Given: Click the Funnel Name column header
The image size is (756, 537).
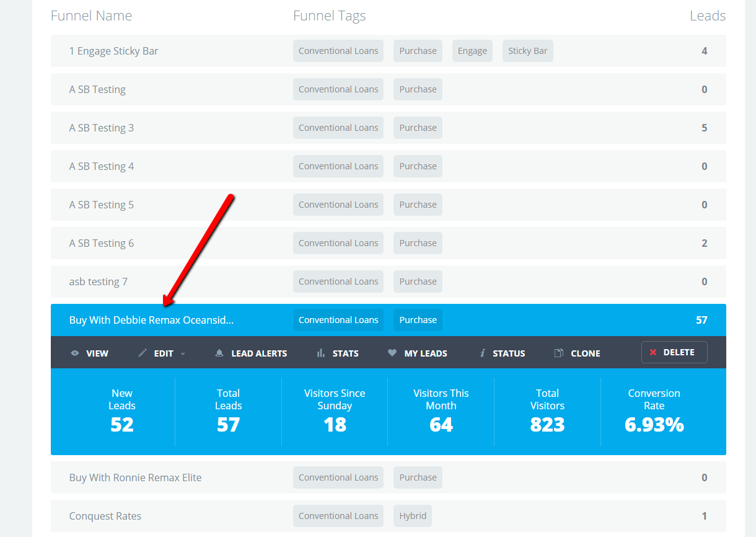Looking at the screenshot, I should pyautogui.click(x=91, y=16).
